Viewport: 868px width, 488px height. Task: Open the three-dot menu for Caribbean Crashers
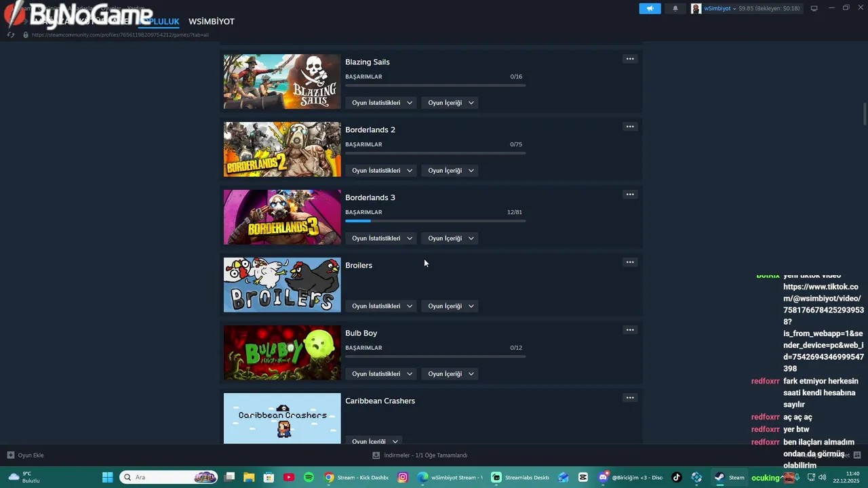630,398
